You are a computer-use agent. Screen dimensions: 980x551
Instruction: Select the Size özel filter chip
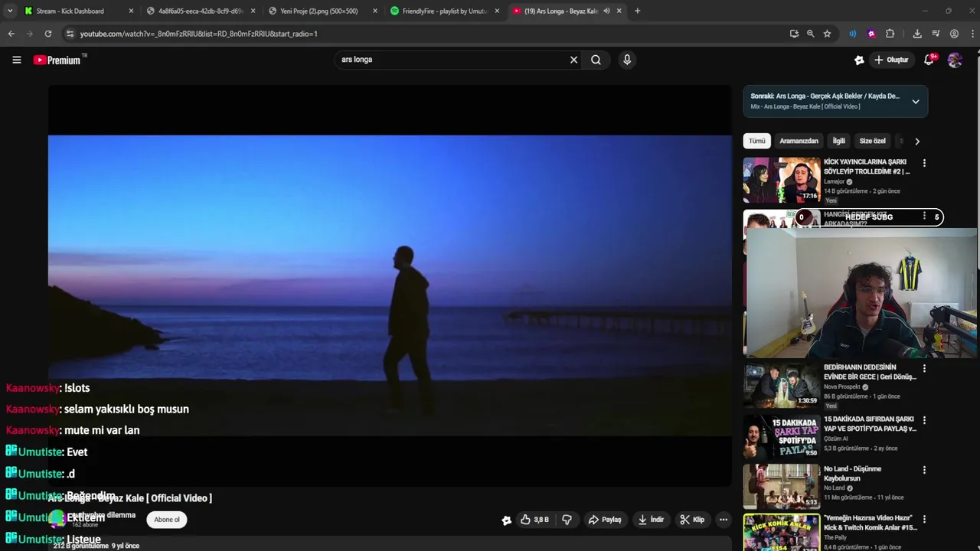872,141
